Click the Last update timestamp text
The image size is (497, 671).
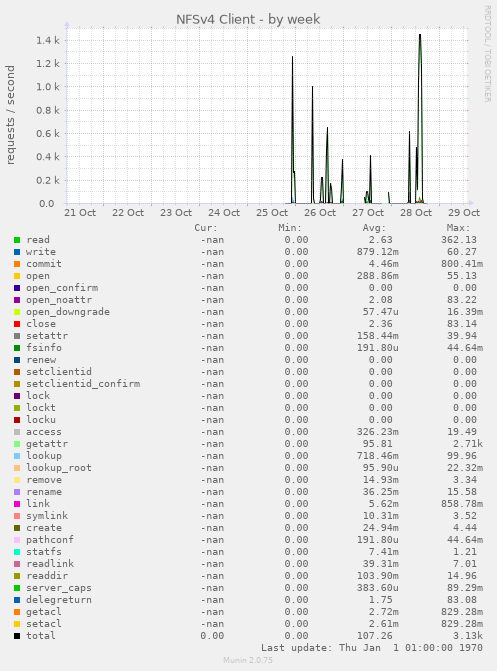click(372, 647)
